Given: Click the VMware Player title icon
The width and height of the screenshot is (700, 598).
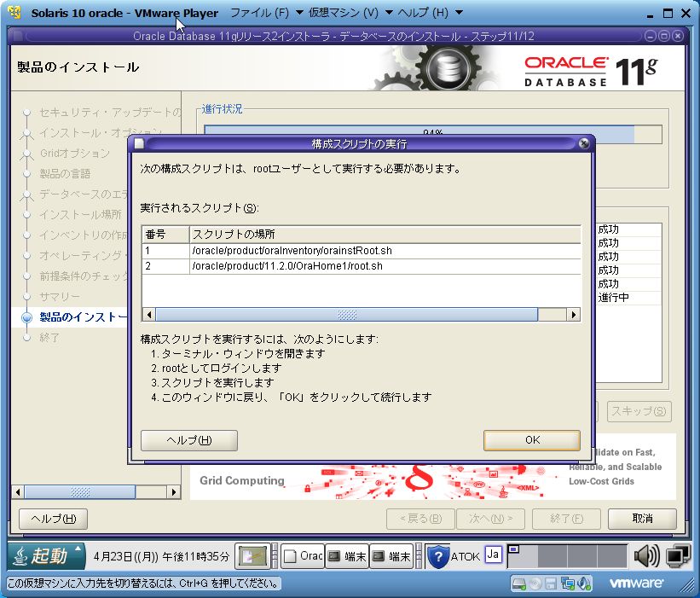Looking at the screenshot, I should pyautogui.click(x=14, y=13).
